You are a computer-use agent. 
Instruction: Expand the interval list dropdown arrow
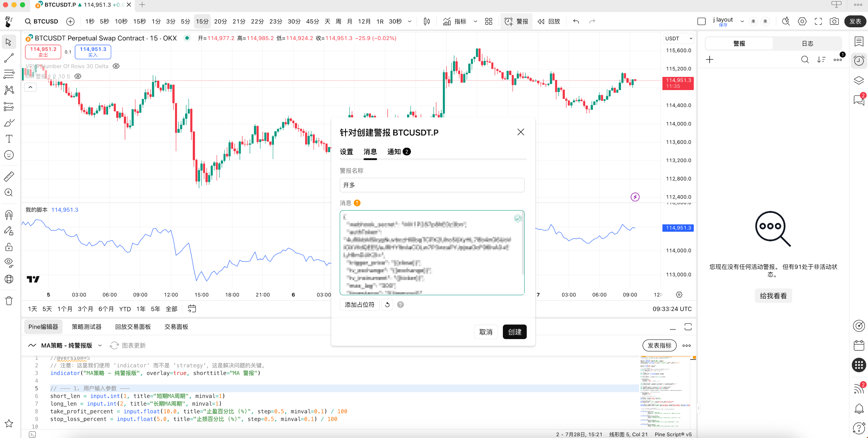tap(410, 22)
